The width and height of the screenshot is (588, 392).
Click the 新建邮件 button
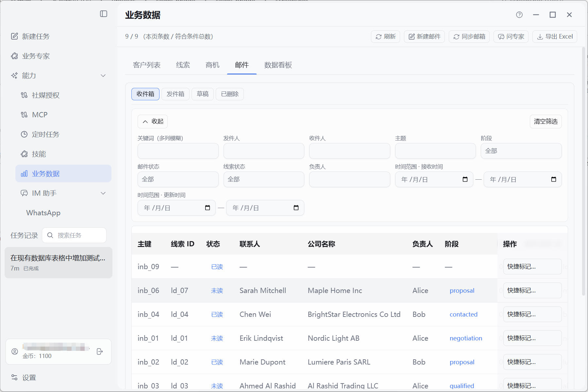click(x=424, y=37)
